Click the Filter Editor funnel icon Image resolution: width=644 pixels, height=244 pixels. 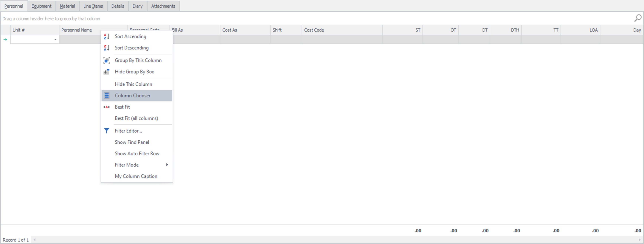pyautogui.click(x=106, y=131)
